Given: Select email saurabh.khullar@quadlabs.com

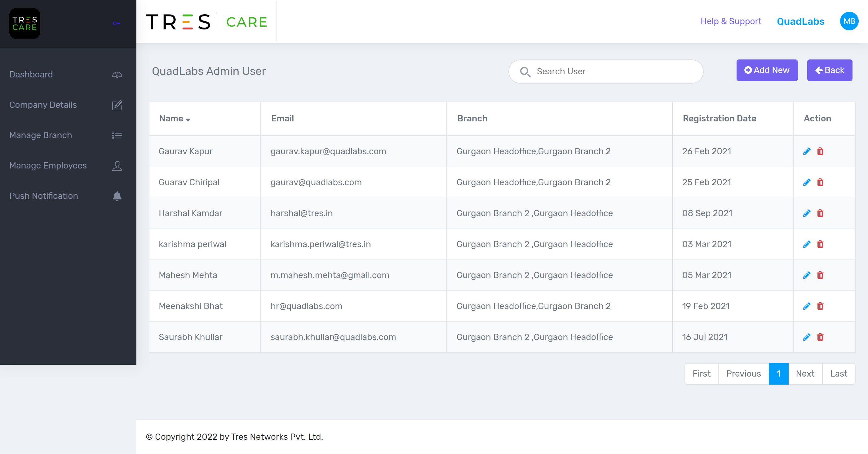Looking at the screenshot, I should pyautogui.click(x=333, y=337).
